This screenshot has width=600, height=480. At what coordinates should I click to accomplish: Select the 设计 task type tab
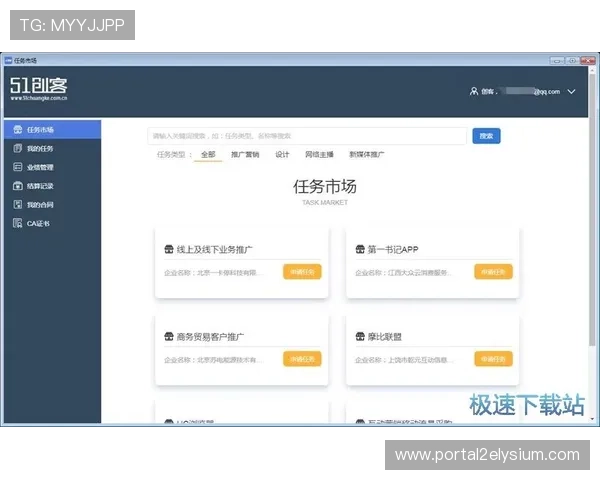pos(282,154)
